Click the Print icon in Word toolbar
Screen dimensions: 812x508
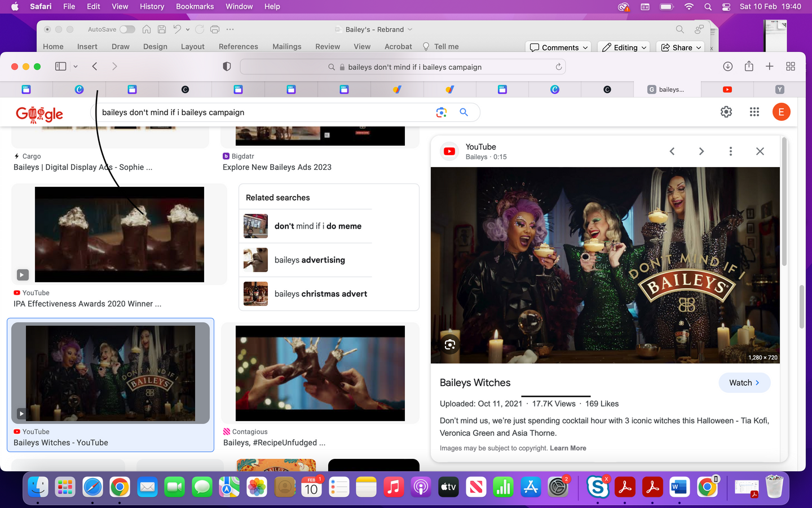tap(215, 29)
